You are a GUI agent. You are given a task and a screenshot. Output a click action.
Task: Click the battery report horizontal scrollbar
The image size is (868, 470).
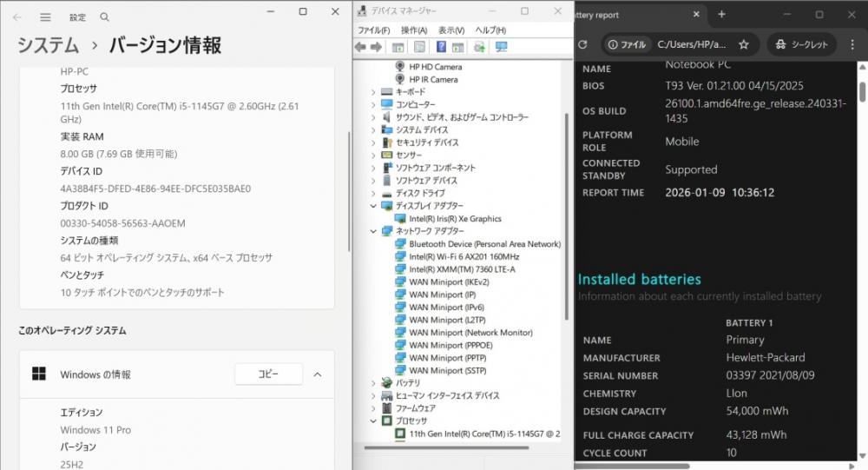point(632,467)
